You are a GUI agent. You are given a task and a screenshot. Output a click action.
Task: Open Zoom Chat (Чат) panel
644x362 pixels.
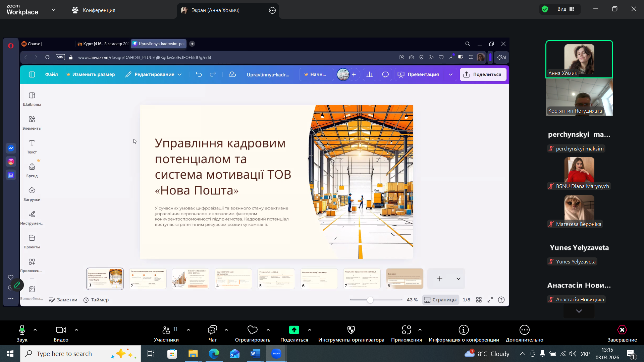click(212, 334)
